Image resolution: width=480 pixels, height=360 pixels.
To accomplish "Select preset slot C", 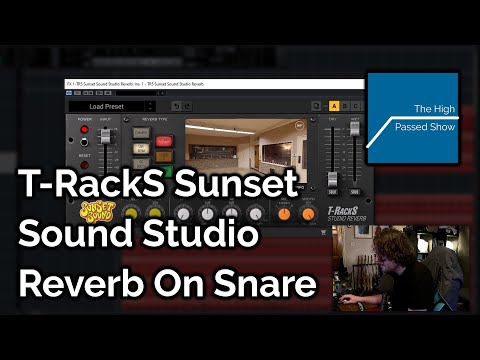I will click(356, 106).
